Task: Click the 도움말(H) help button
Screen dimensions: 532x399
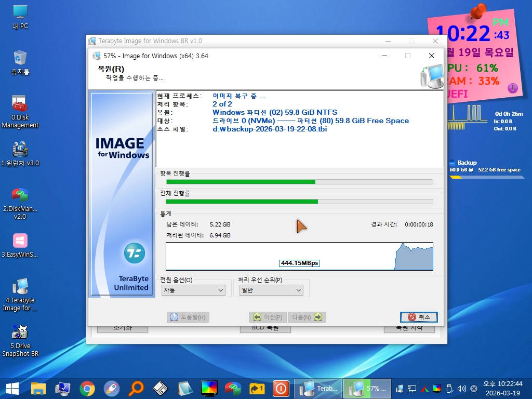Action: [188, 317]
